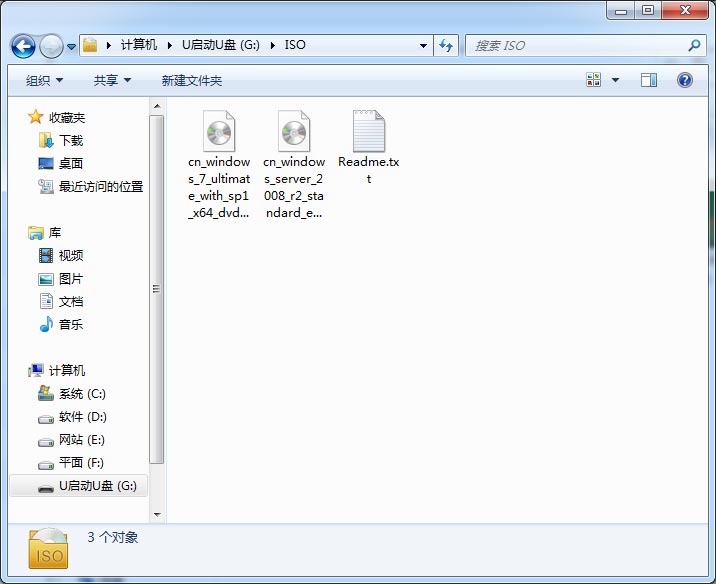716x584 pixels.
Task: Select 音乐 library in sidebar
Action: 70,325
